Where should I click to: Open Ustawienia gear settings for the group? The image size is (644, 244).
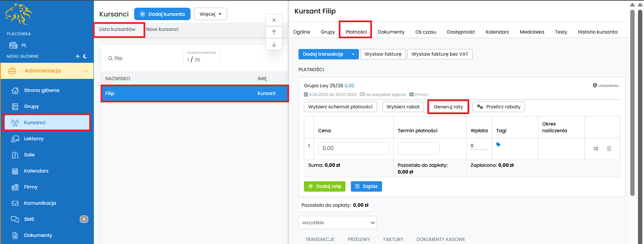(x=605, y=86)
